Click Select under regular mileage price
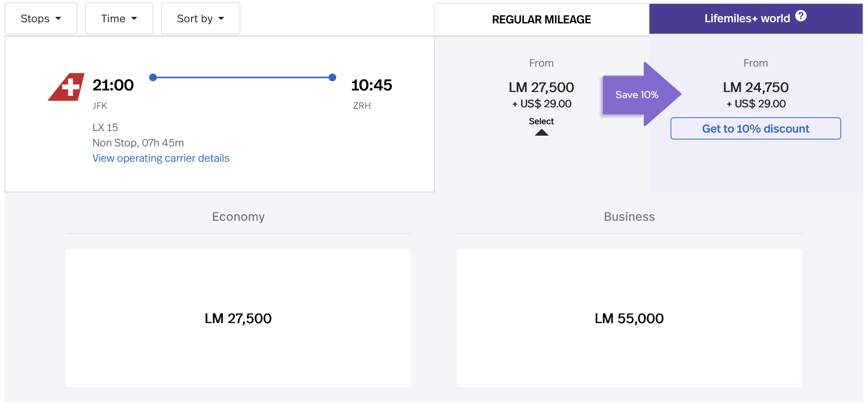This screenshot has width=868, height=407. pyautogui.click(x=541, y=121)
